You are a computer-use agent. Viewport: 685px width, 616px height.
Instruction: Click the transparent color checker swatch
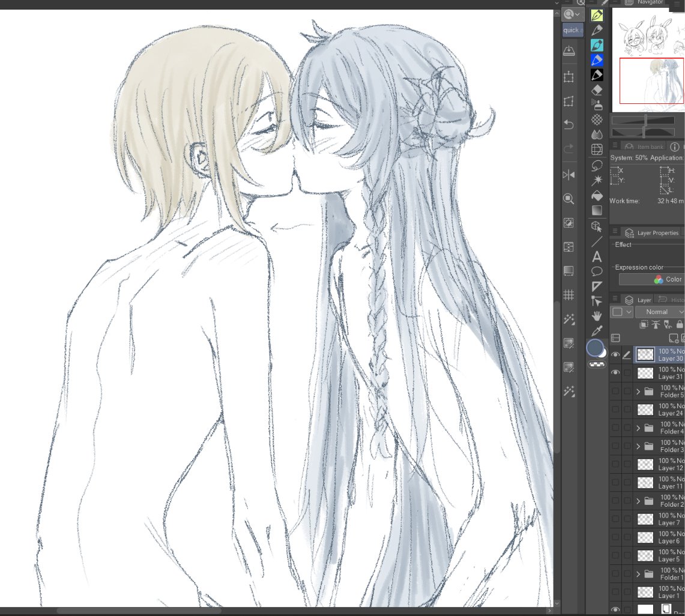click(x=597, y=364)
